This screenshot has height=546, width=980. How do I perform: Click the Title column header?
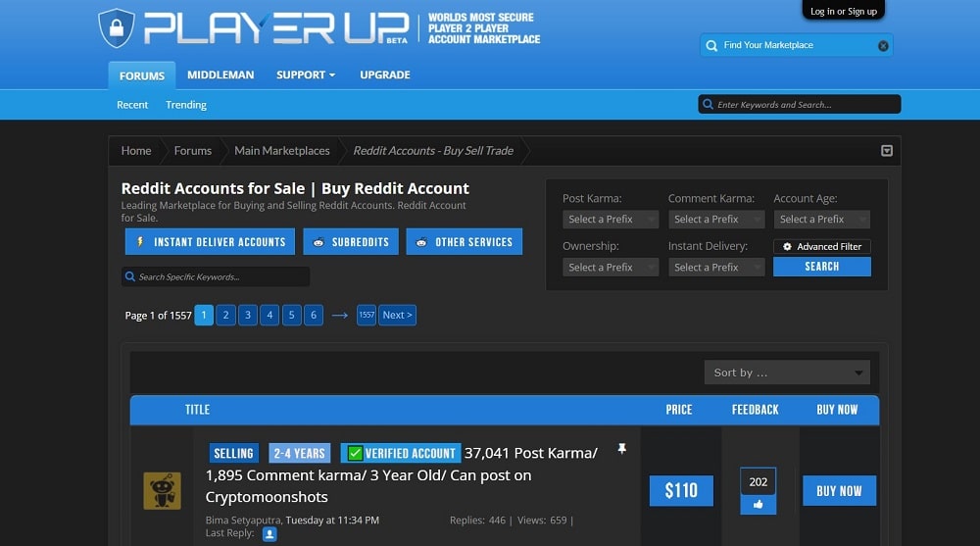tap(198, 410)
